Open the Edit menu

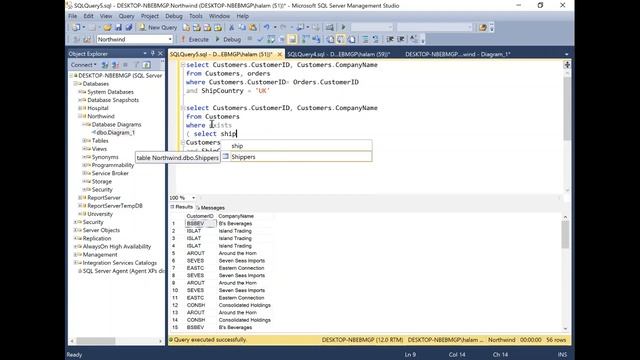(88, 16)
